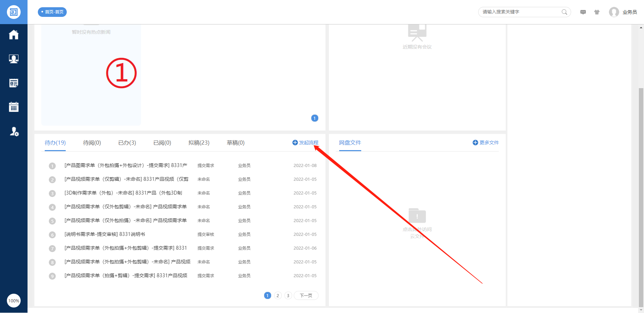The height and width of the screenshot is (313, 644).
Task: Open the 拟稿(23) tab
Action: (x=199, y=143)
